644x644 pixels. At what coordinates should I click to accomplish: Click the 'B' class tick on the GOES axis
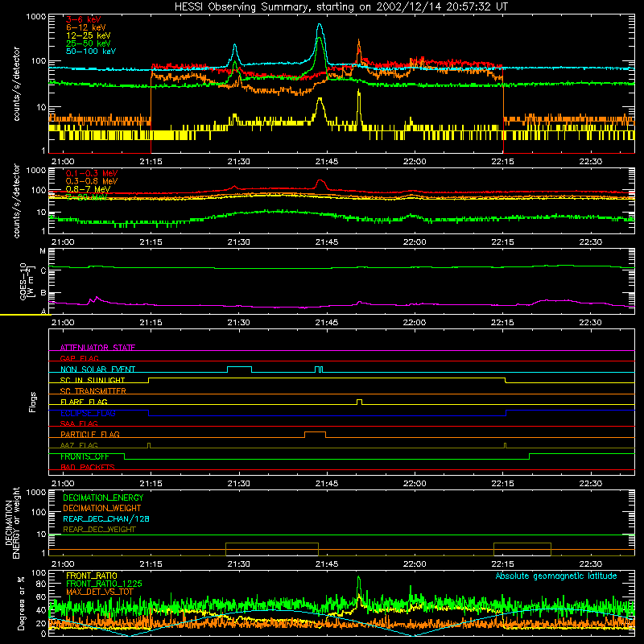point(43,293)
